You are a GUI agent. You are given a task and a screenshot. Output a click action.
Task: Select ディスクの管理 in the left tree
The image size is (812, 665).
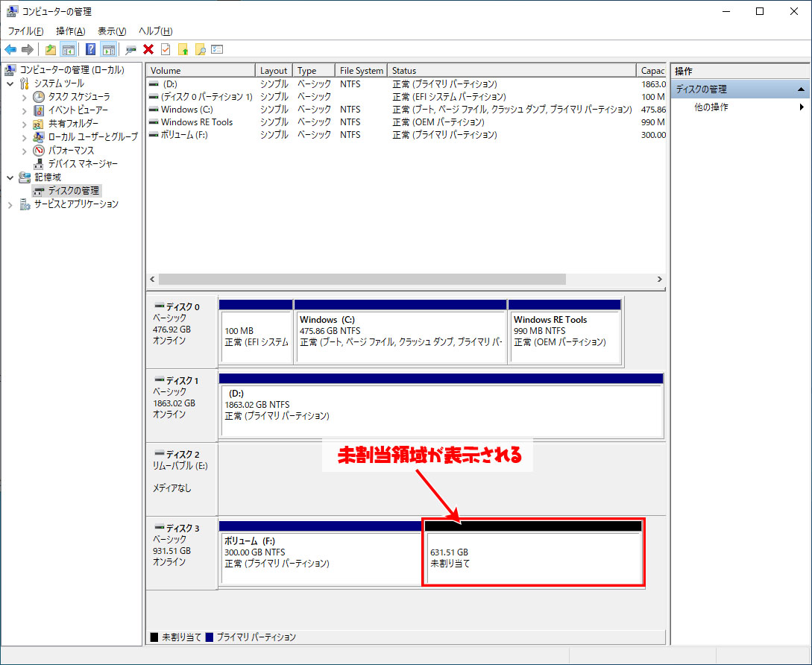point(66,191)
